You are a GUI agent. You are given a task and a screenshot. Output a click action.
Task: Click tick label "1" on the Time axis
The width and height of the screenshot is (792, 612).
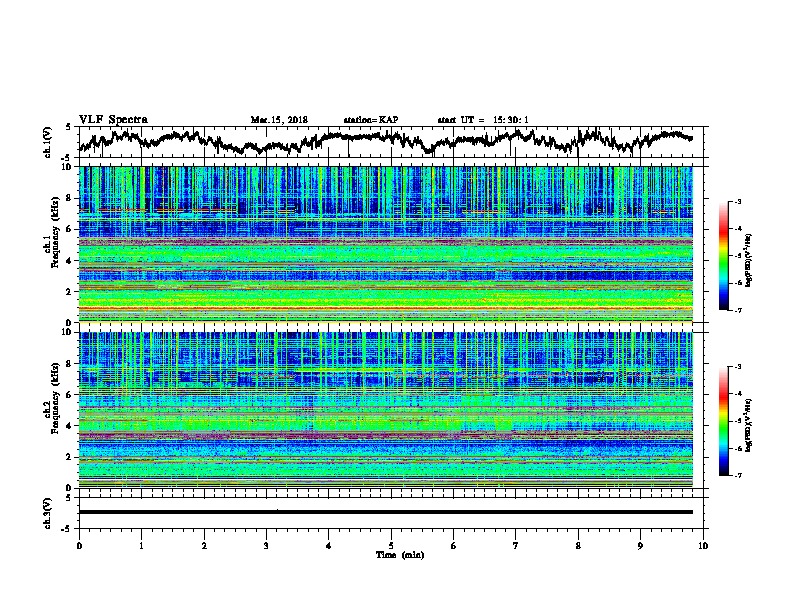(141, 546)
